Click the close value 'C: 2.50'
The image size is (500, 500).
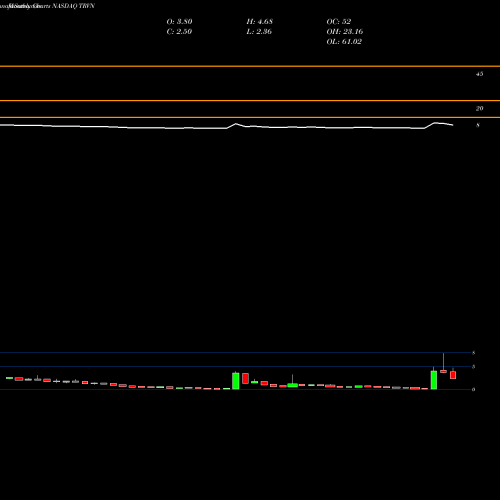pyautogui.click(x=179, y=32)
